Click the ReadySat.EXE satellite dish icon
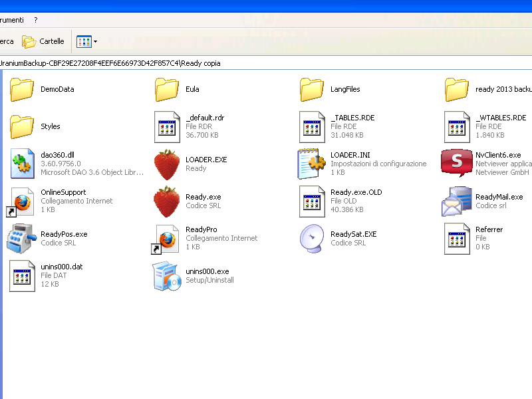The width and height of the screenshot is (532, 399). click(312, 239)
